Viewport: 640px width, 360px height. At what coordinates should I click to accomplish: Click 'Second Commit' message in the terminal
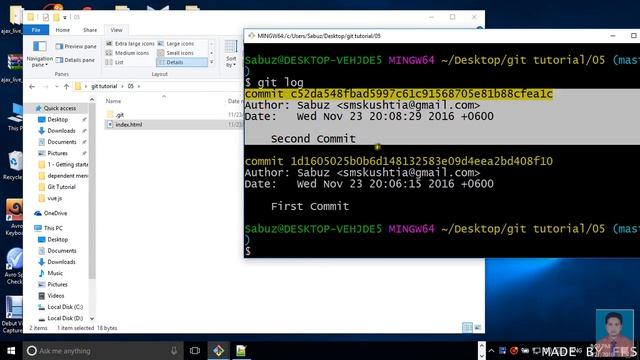click(x=313, y=139)
